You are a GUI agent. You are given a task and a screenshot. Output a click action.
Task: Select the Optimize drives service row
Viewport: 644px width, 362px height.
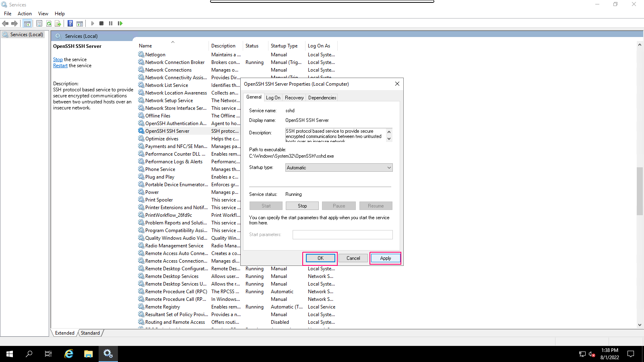tap(189, 139)
